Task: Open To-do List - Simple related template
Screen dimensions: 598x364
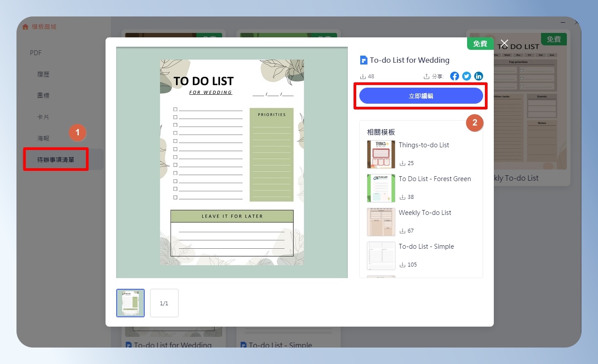Action: point(426,247)
